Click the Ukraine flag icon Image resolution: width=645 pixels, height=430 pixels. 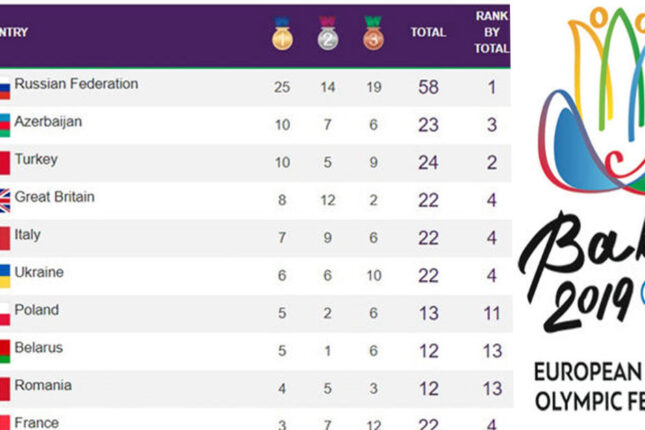5,276
